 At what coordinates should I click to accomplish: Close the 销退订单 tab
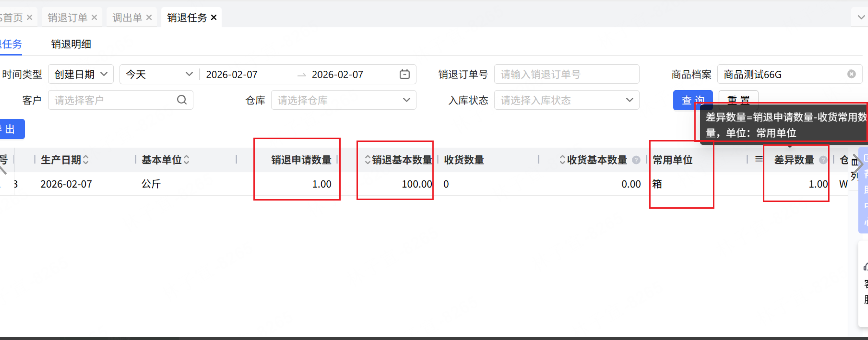tap(94, 18)
